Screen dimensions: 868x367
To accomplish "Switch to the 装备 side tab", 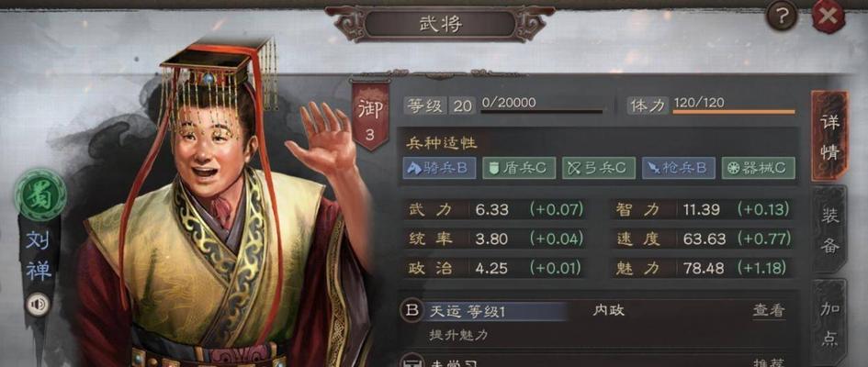I will coord(829,230).
